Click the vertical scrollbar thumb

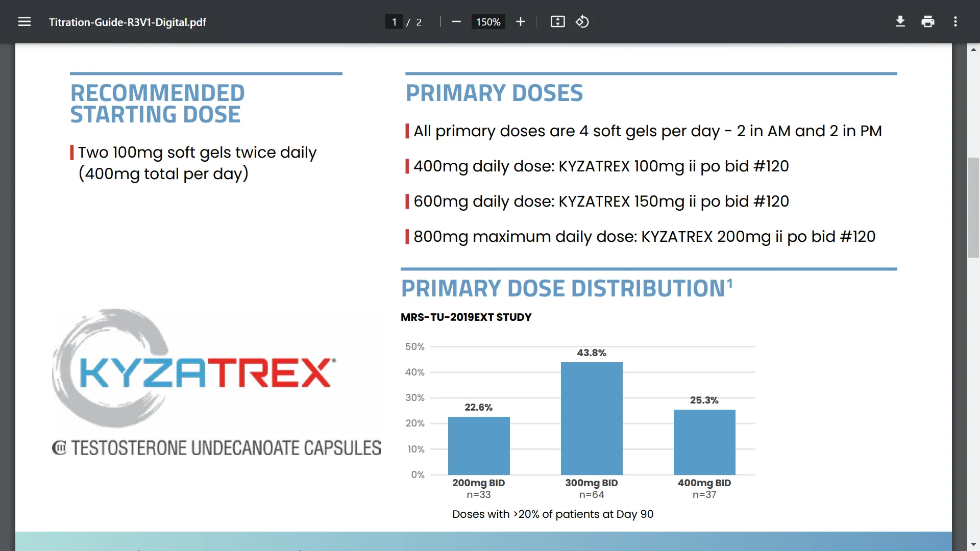[x=973, y=207]
